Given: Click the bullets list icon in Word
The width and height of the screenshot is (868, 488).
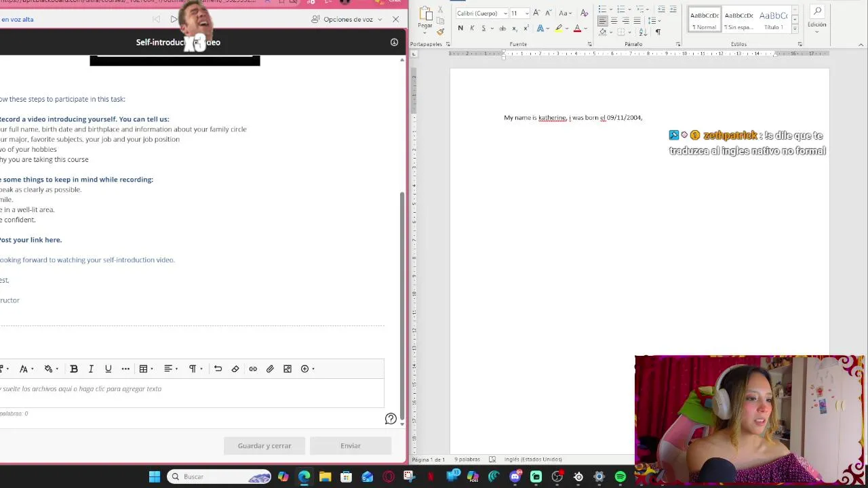Looking at the screenshot, I should 602,9.
